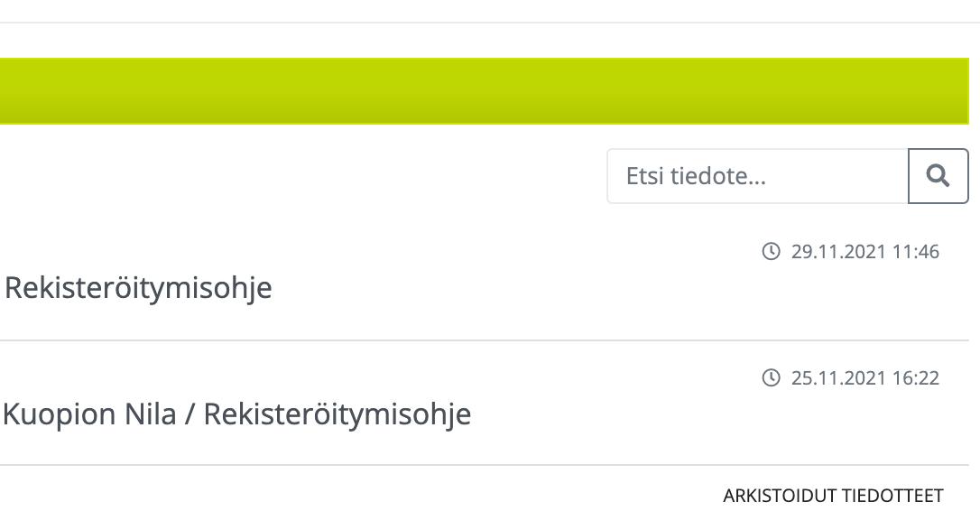The image size is (980, 530).
Task: Click the 29.11.2021 11:46 timestamp
Action: coord(865,251)
